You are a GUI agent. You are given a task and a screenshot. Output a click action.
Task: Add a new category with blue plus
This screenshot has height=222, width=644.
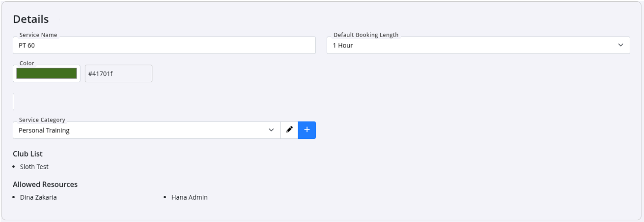(x=307, y=130)
